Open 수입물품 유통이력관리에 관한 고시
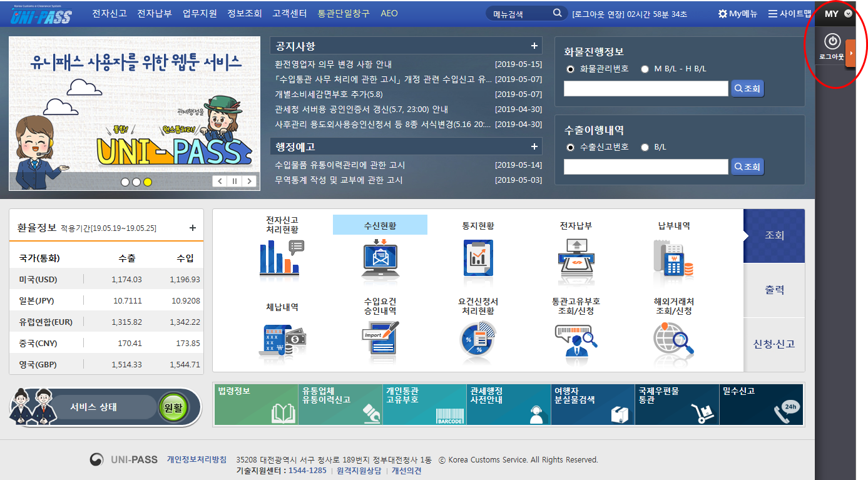 (340, 165)
